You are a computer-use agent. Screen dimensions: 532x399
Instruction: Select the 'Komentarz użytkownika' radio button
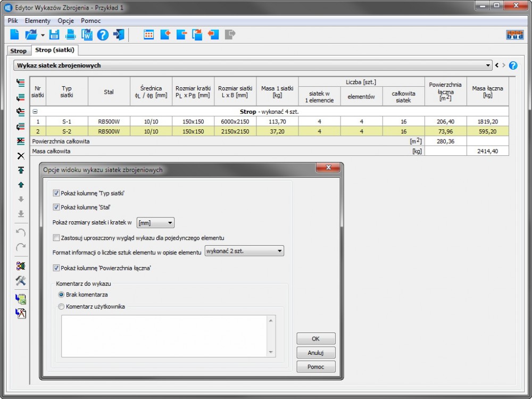[x=61, y=306]
